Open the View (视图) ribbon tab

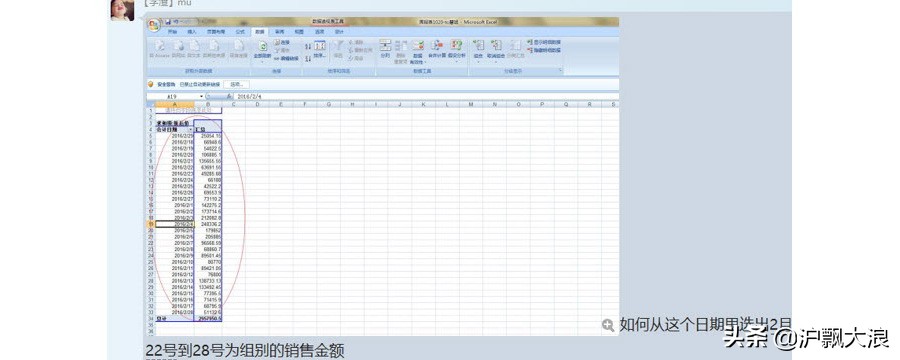[x=298, y=32]
